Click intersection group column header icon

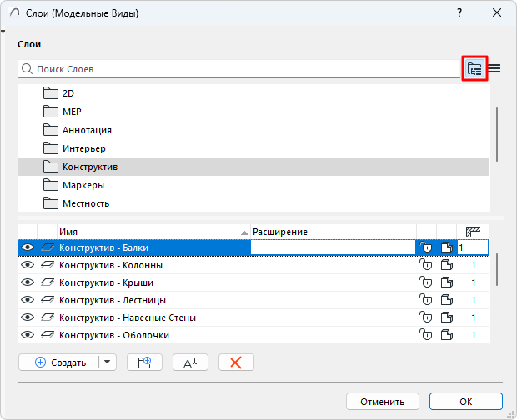point(474,231)
